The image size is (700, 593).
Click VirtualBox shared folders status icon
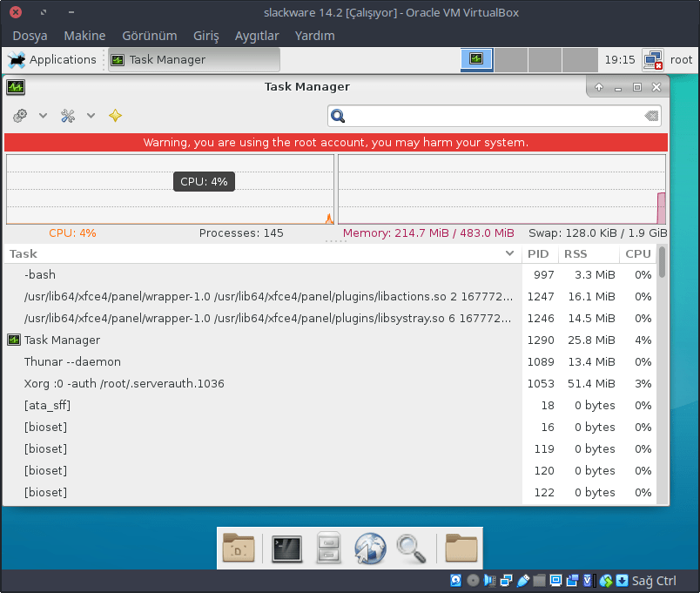[539, 581]
